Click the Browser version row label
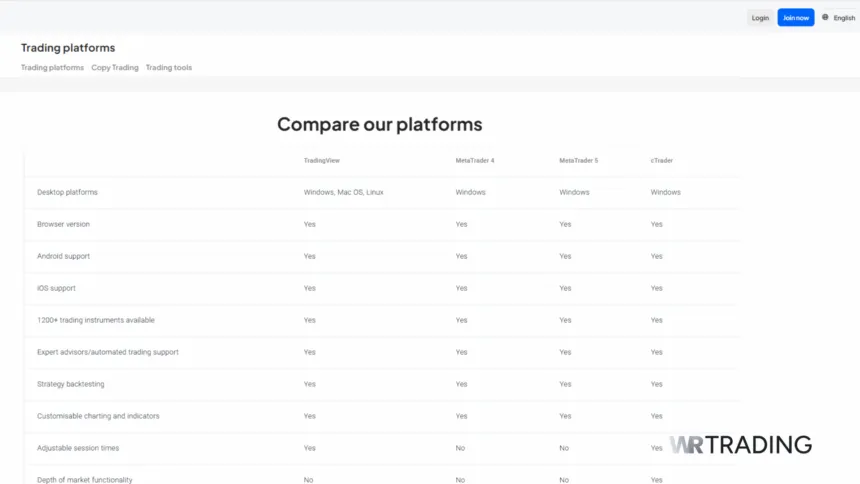 tap(64, 224)
